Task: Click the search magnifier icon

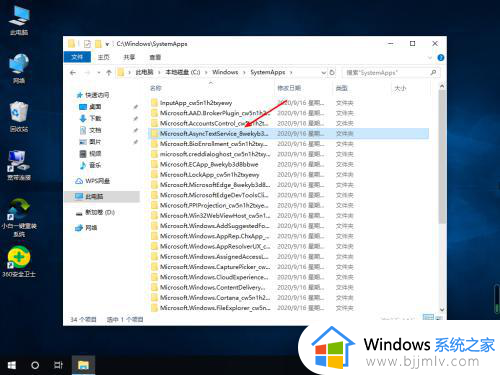Action: tap(433, 72)
